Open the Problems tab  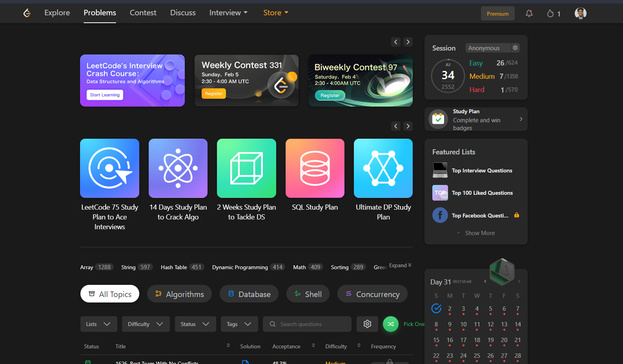pyautogui.click(x=100, y=13)
